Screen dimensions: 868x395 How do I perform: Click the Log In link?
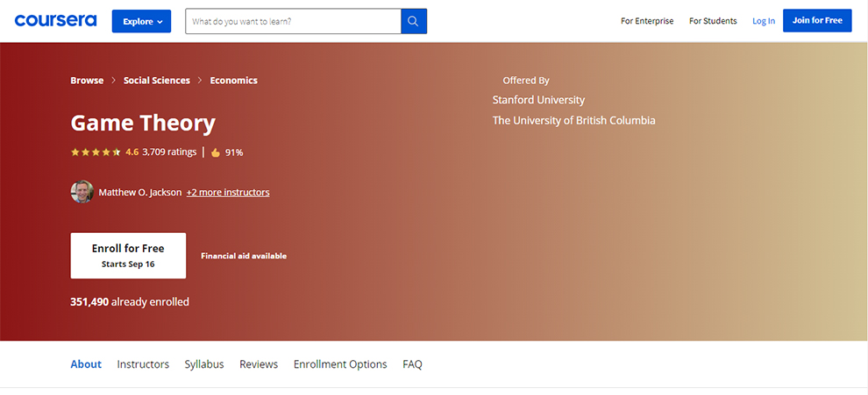click(764, 21)
